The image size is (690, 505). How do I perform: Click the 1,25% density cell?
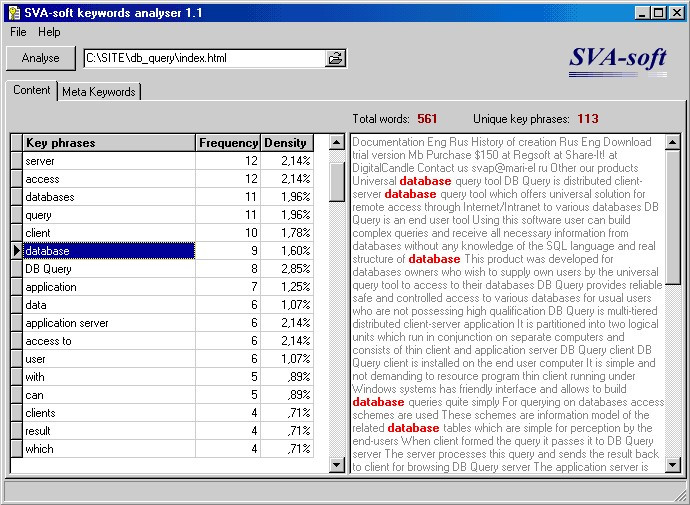287,287
